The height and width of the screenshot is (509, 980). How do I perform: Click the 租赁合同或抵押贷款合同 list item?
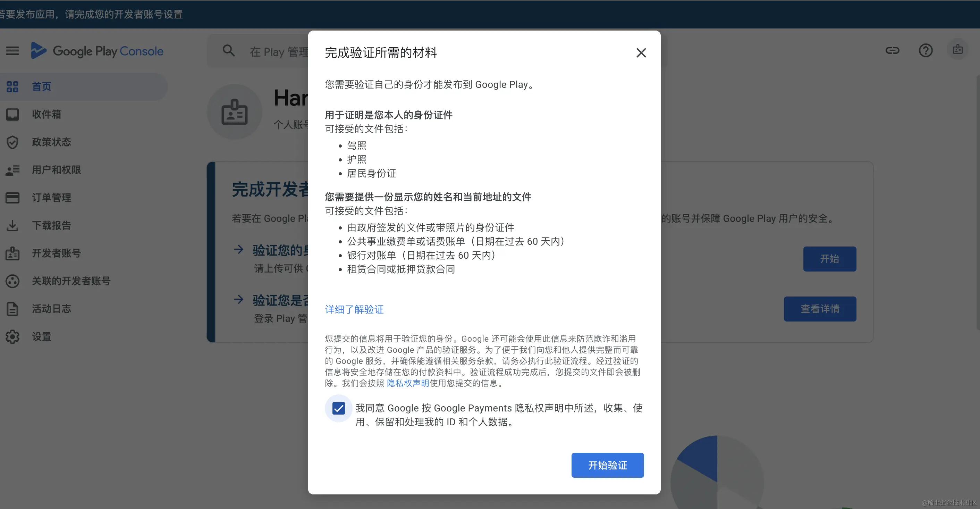point(401,269)
